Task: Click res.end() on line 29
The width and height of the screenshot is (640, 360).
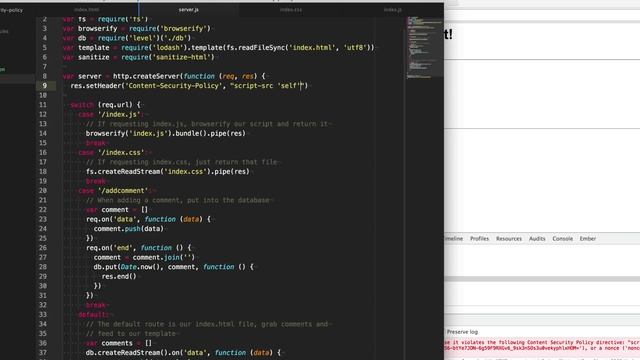Action: tap(119, 276)
